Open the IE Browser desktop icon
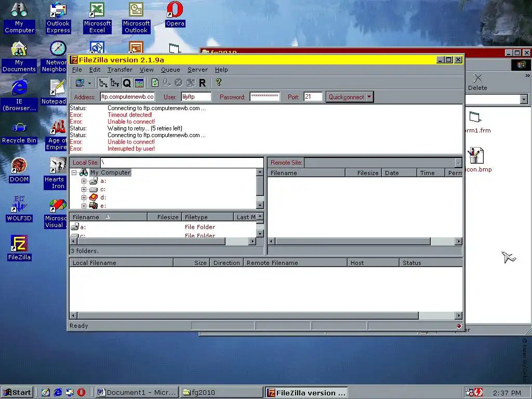532x399 pixels. 19,96
